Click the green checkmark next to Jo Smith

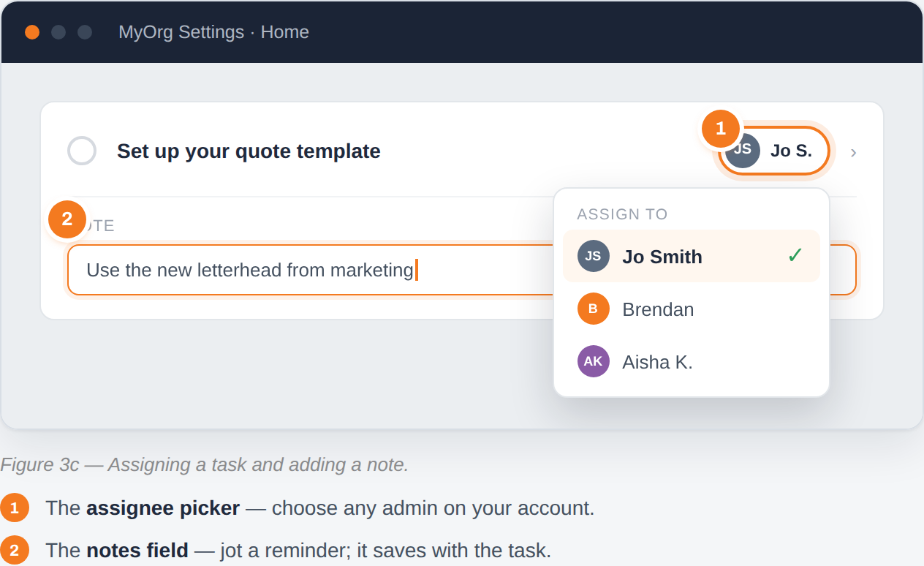coord(795,255)
